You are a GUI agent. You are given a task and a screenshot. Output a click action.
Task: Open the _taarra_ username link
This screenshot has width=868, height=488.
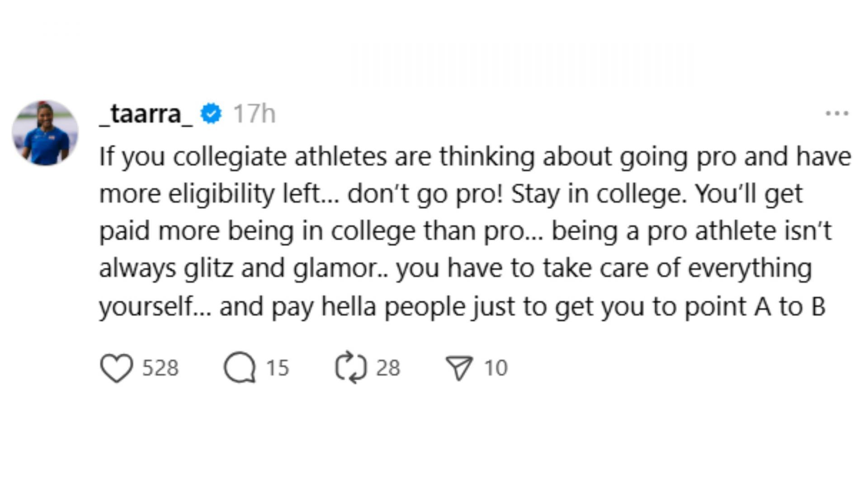click(x=146, y=113)
